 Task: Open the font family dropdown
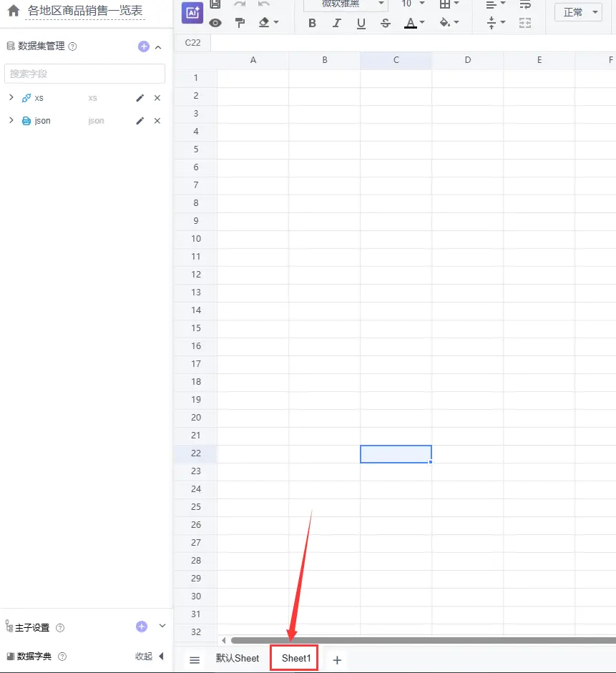346,4
